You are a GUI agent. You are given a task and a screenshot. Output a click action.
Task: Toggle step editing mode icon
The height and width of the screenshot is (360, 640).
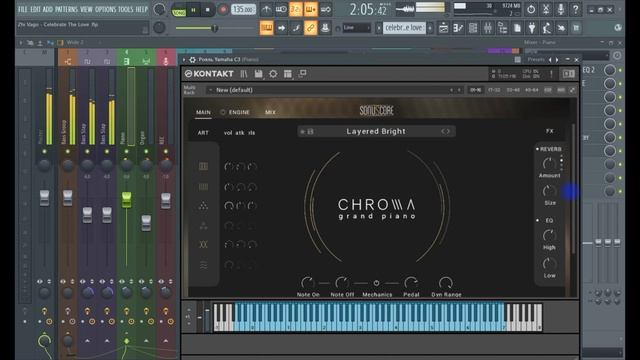[x=296, y=28]
